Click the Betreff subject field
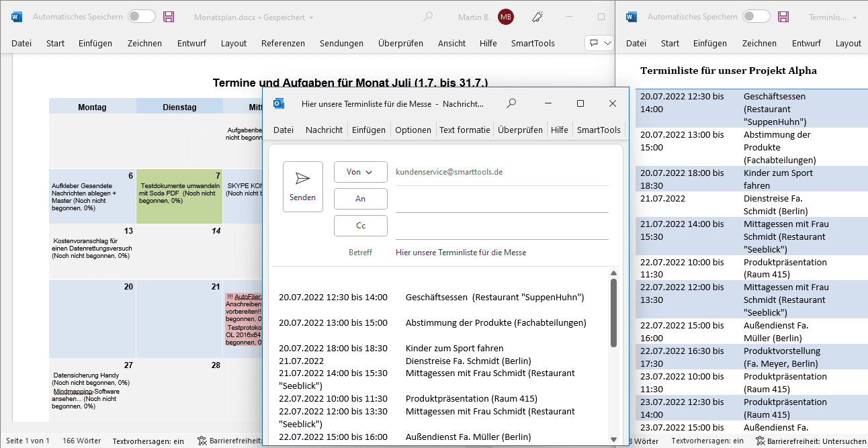The width and height of the screenshot is (868, 448). 501,253
